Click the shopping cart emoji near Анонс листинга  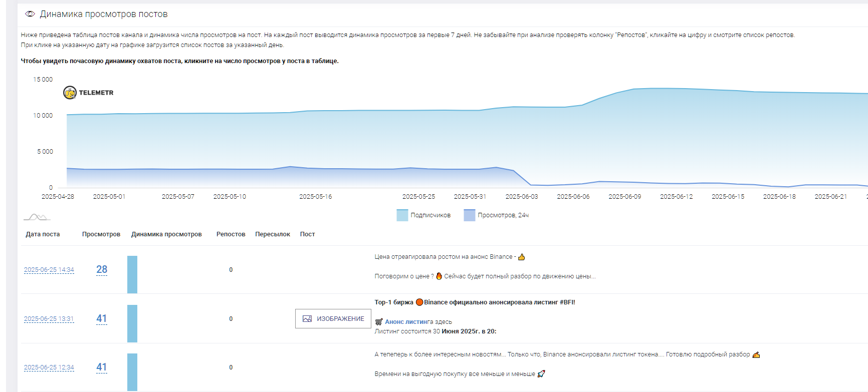(x=379, y=322)
